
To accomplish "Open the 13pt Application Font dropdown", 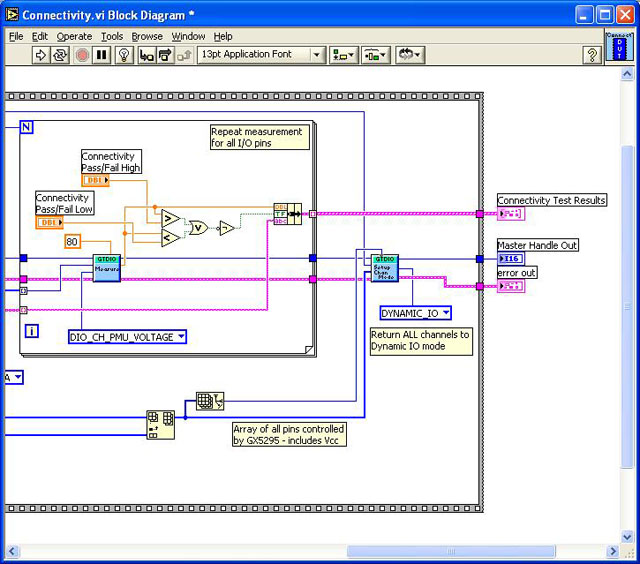I will click(261, 55).
